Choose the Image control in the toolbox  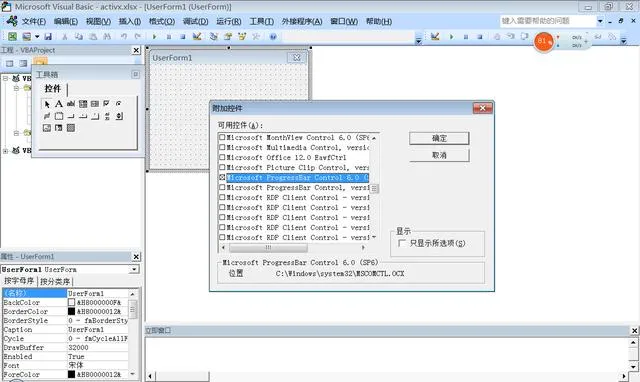point(47,128)
